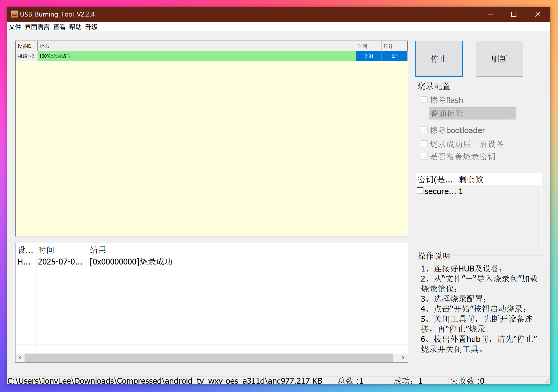Click the 升级 menu item
This screenshot has height=392, width=558.
(91, 27)
